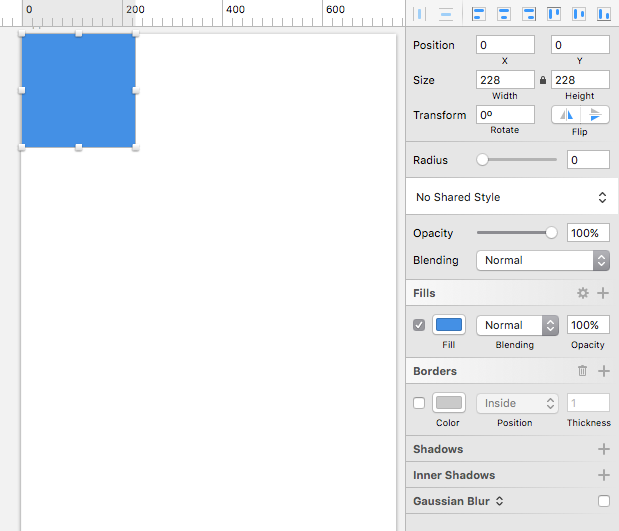The image size is (619, 531).
Task: Open the No Shared Style dropdown
Action: click(512, 197)
